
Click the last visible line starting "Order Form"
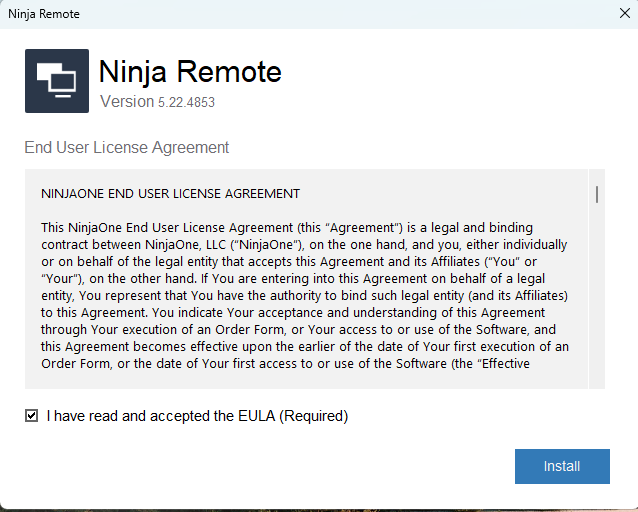(285, 363)
